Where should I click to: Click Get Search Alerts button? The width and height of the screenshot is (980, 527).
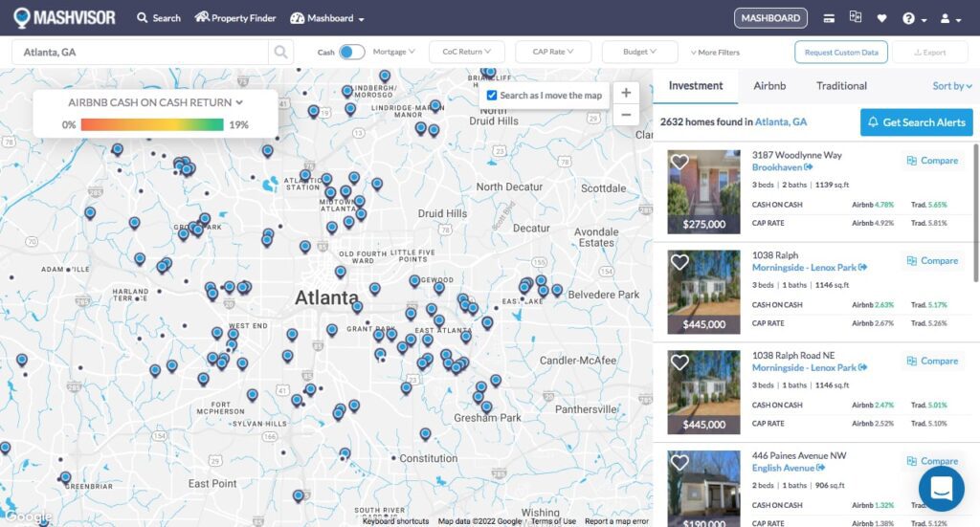coord(916,122)
